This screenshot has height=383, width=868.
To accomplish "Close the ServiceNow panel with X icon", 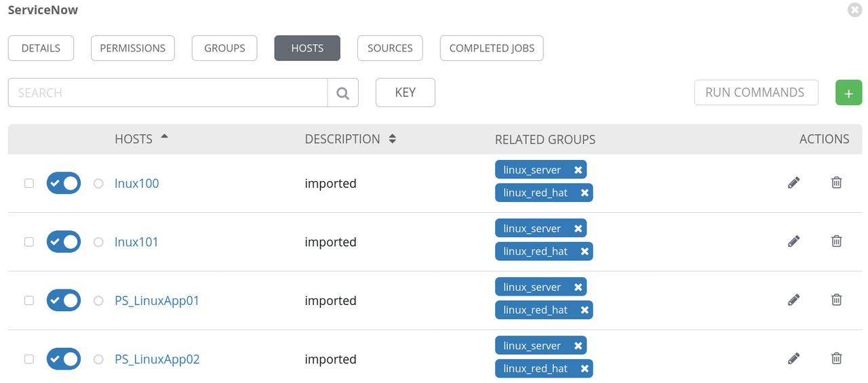I will [x=854, y=10].
